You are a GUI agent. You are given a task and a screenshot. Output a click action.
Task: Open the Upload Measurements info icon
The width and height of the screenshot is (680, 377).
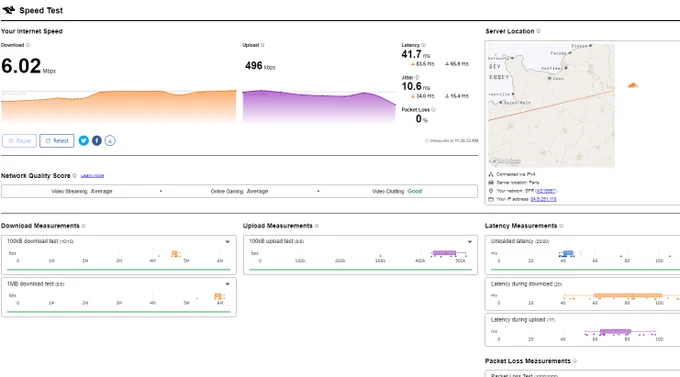click(317, 226)
